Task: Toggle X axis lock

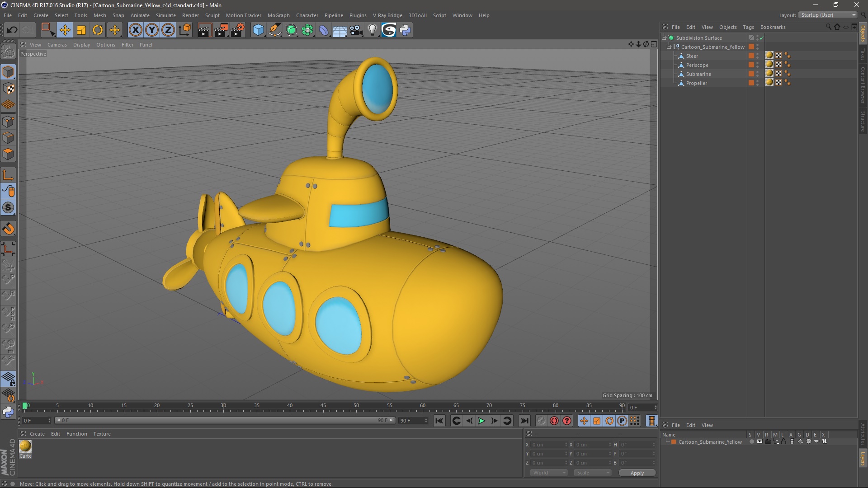Action: click(x=135, y=30)
